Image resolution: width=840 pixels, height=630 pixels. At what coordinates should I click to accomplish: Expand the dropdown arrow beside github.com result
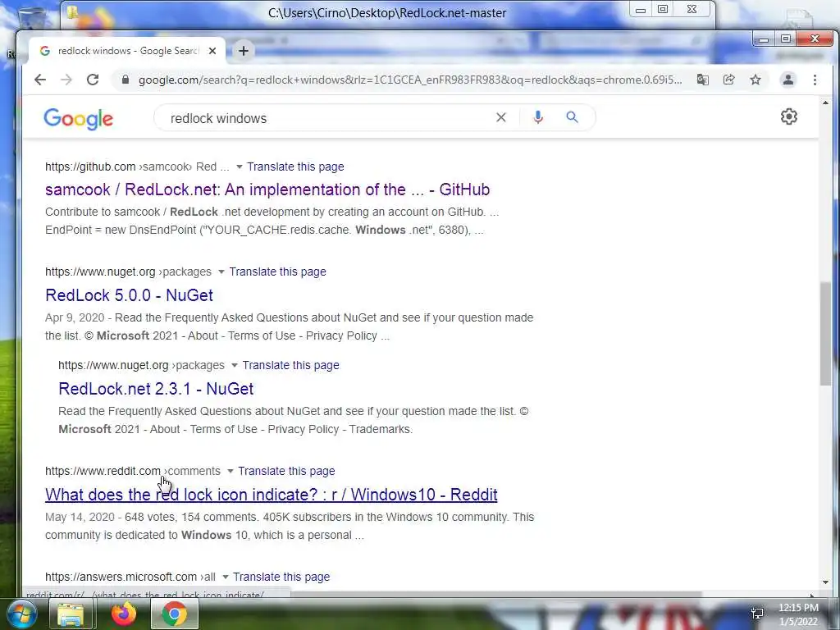coord(240,167)
